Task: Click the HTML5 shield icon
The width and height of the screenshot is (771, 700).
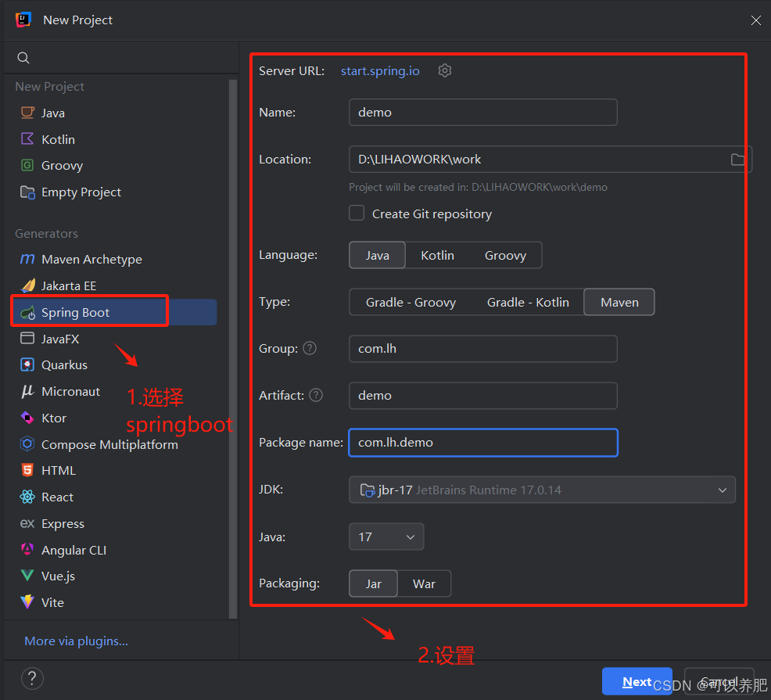Action: coord(27,470)
